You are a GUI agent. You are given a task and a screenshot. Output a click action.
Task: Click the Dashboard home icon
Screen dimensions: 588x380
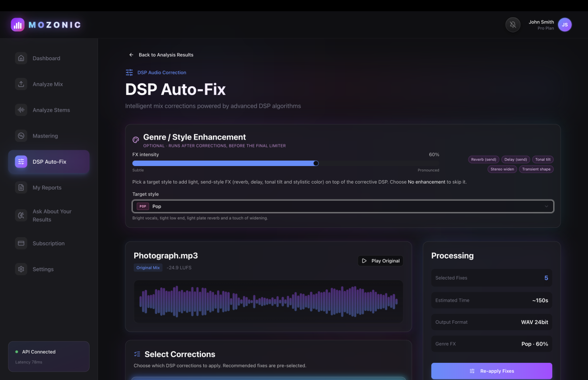(x=21, y=58)
